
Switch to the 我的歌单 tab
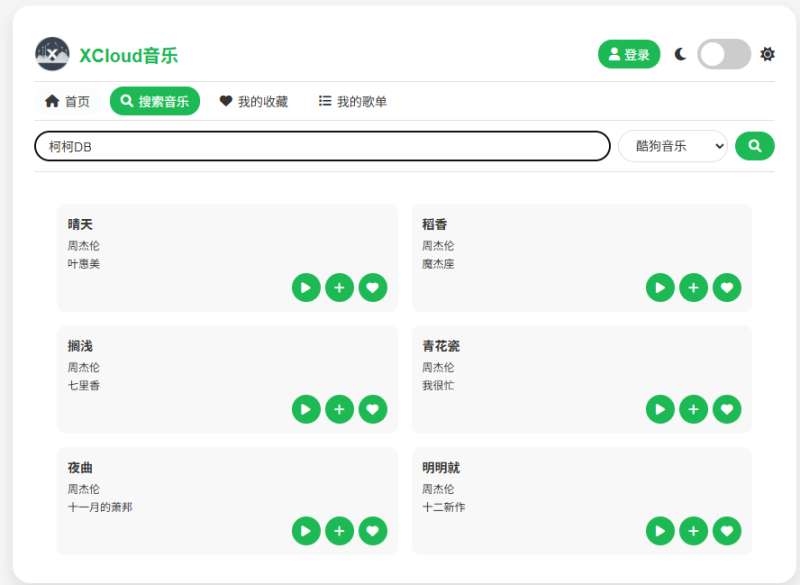[352, 101]
